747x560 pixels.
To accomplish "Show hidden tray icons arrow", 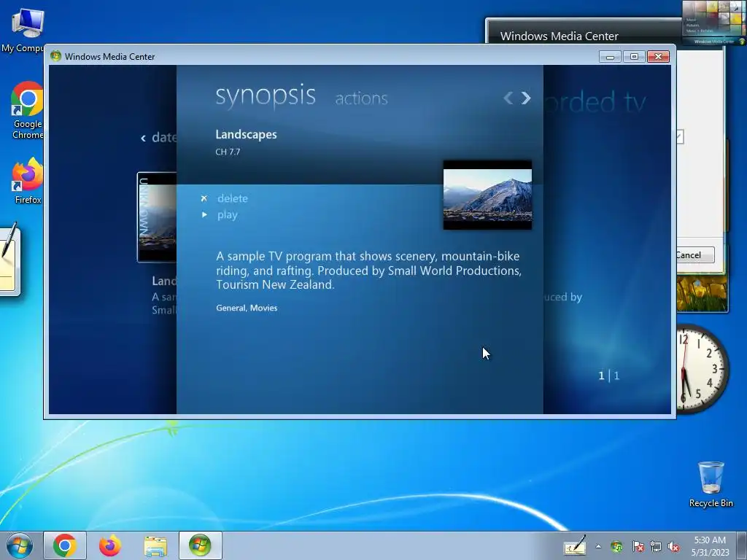I will coord(598,547).
